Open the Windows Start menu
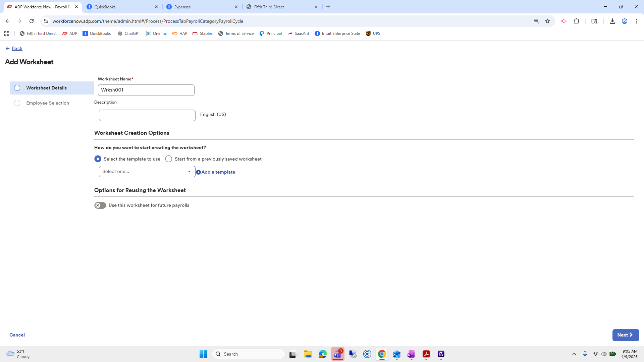Screen dimensions: 644x362 click(x=203, y=354)
